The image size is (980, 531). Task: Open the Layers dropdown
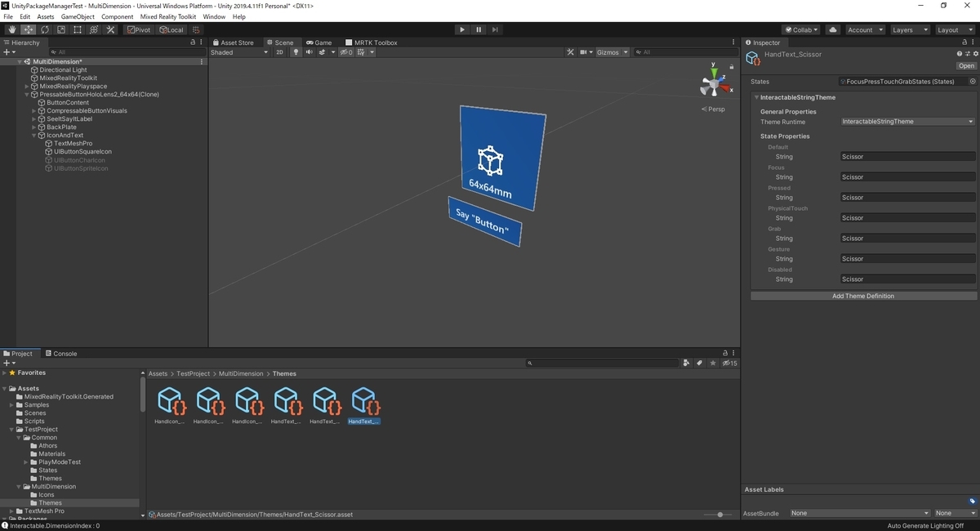coord(909,29)
